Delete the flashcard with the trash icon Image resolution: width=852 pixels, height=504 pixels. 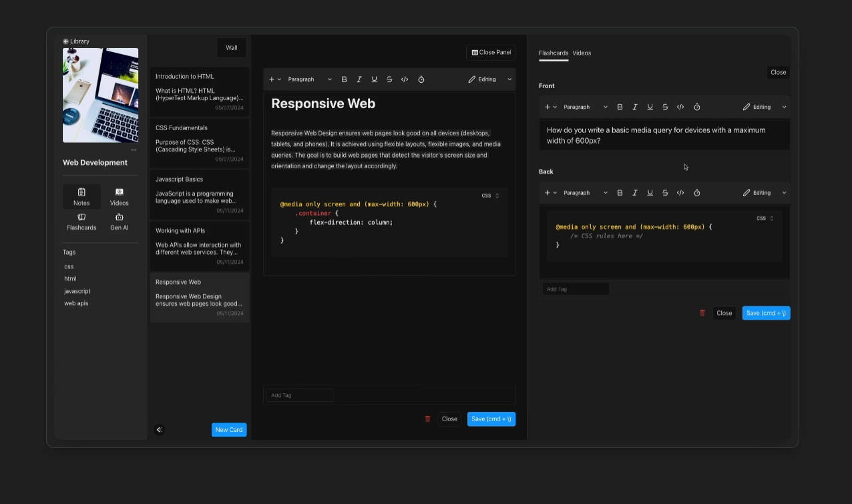[702, 313]
